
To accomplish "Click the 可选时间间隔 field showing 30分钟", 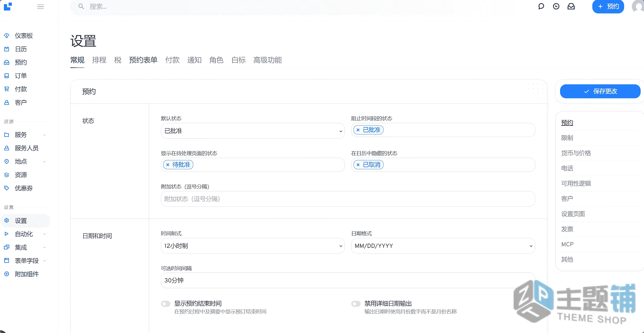I will click(348, 280).
